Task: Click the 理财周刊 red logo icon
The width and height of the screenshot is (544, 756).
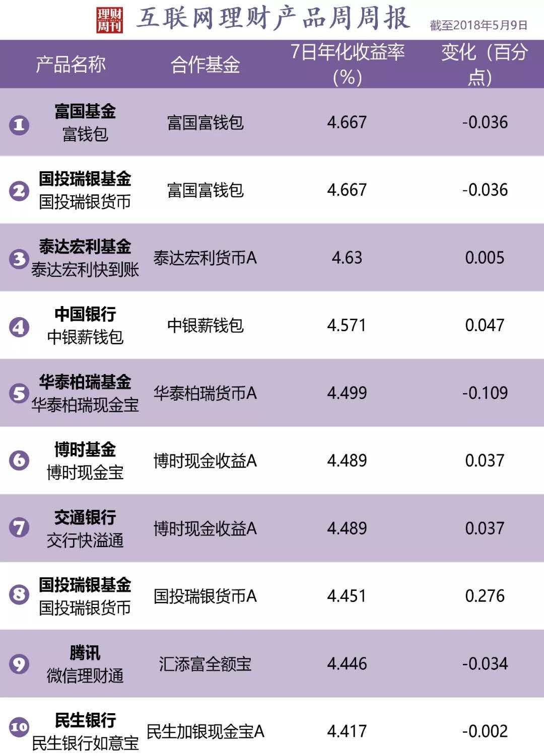Action: click(110, 20)
